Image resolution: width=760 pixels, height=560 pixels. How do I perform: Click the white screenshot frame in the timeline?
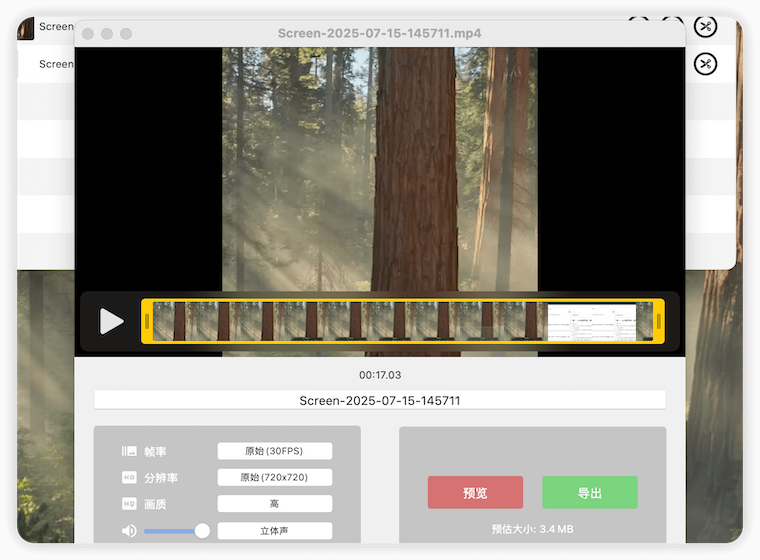(591, 322)
